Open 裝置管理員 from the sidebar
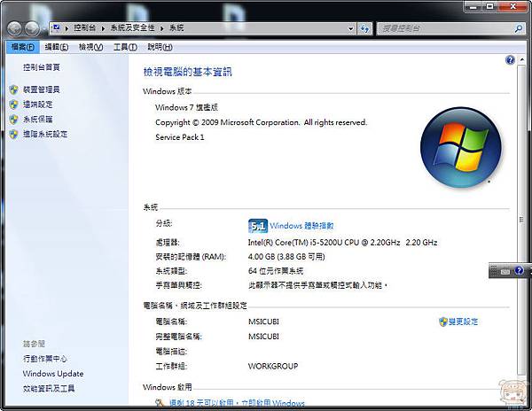This screenshot has width=532, height=411. (x=42, y=89)
